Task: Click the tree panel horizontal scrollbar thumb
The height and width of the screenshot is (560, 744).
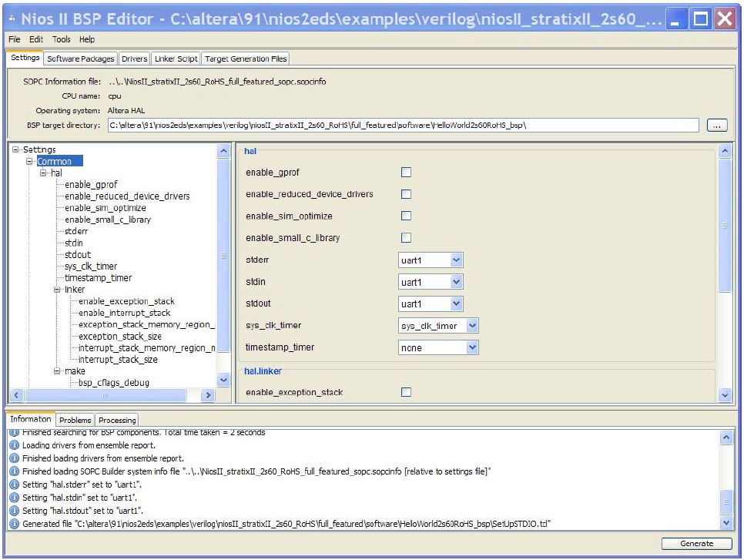Action: (x=106, y=395)
